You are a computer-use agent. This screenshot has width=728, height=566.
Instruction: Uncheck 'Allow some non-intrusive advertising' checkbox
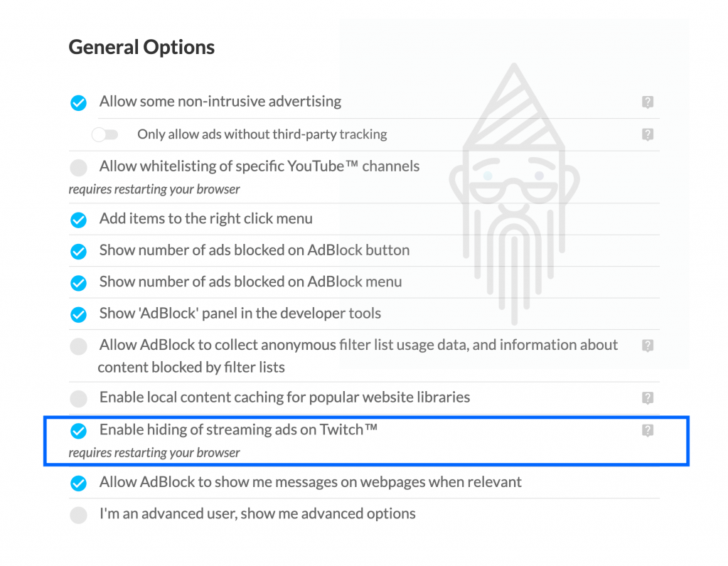pyautogui.click(x=78, y=102)
